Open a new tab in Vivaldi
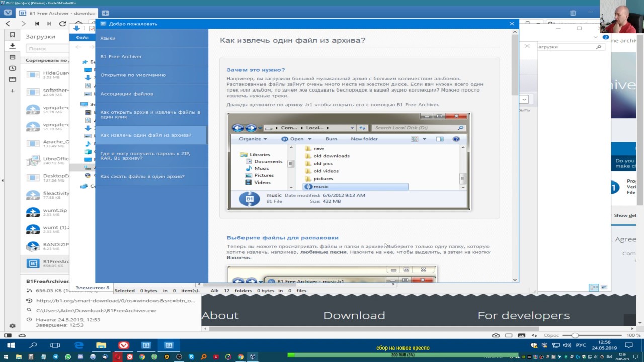This screenshot has width=644, height=362. point(105,13)
